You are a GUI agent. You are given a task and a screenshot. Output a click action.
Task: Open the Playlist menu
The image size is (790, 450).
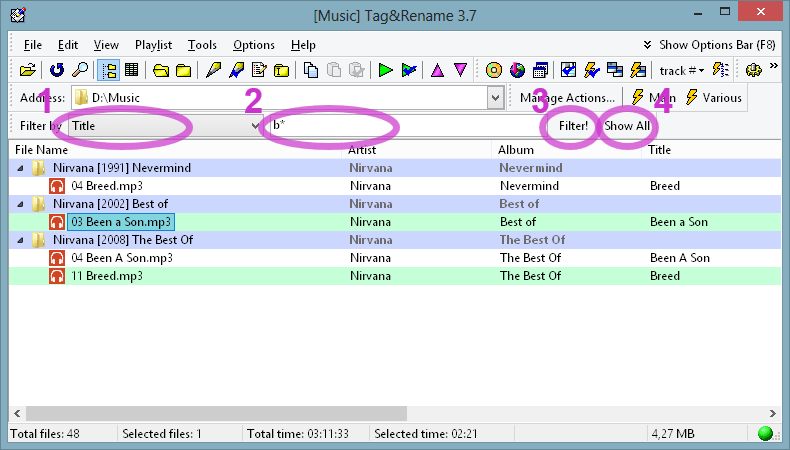click(153, 45)
